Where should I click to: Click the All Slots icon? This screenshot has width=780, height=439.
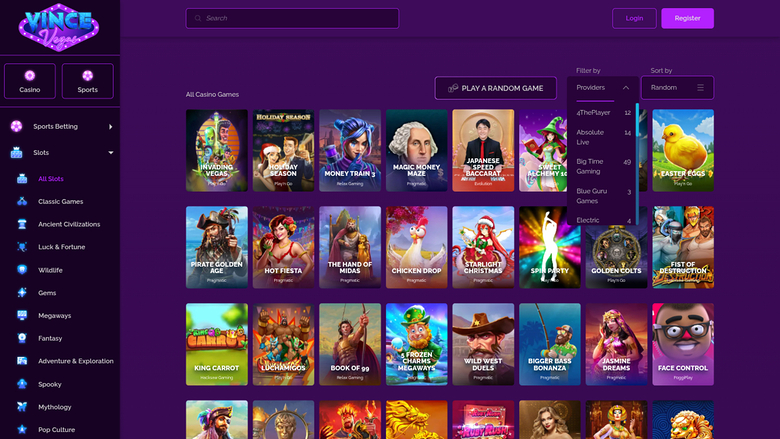[x=22, y=178]
